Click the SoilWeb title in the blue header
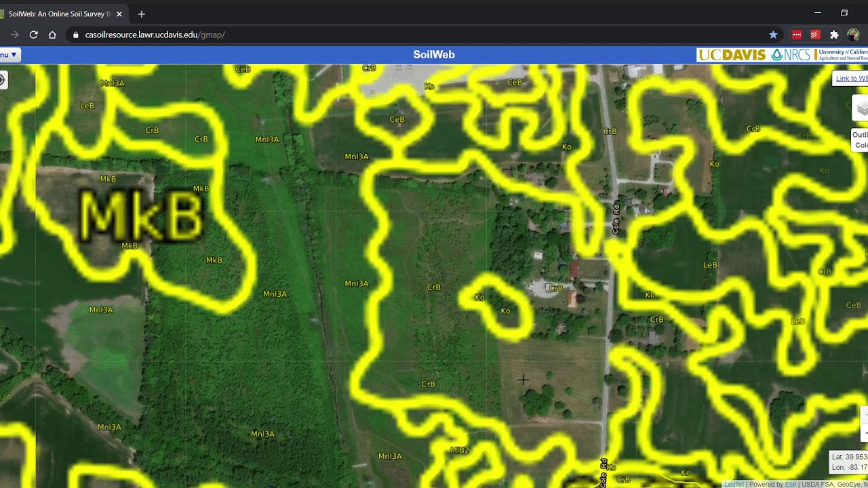The image size is (868, 488). [x=434, y=55]
